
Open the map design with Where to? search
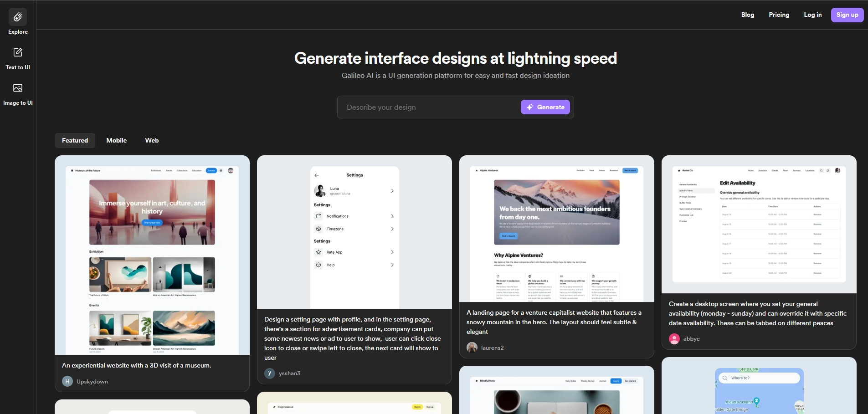[x=759, y=386]
